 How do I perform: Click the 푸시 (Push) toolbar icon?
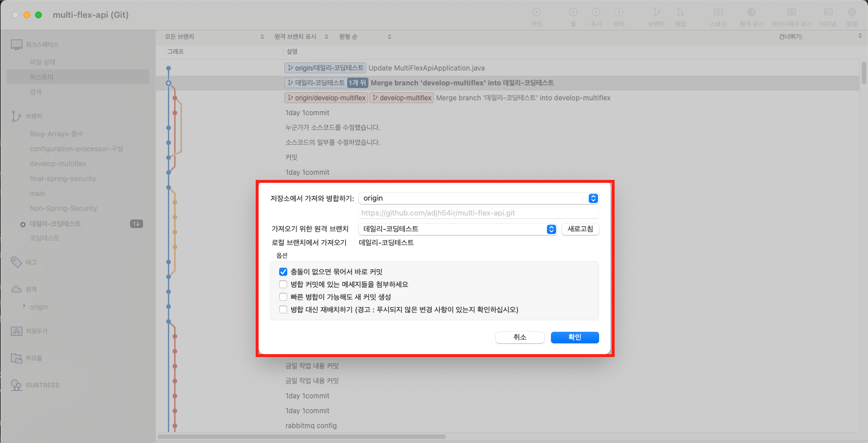click(x=596, y=12)
